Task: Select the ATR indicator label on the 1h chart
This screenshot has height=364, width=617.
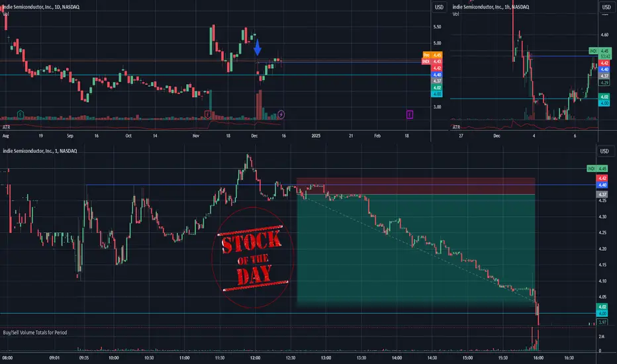Action: pyautogui.click(x=456, y=127)
